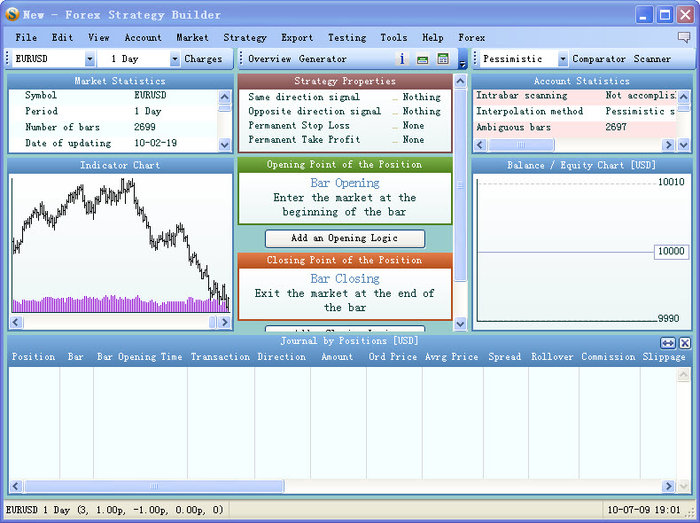The height and width of the screenshot is (523, 700).
Task: Click the Forex Strategy Builder app logo
Action: 12,14
